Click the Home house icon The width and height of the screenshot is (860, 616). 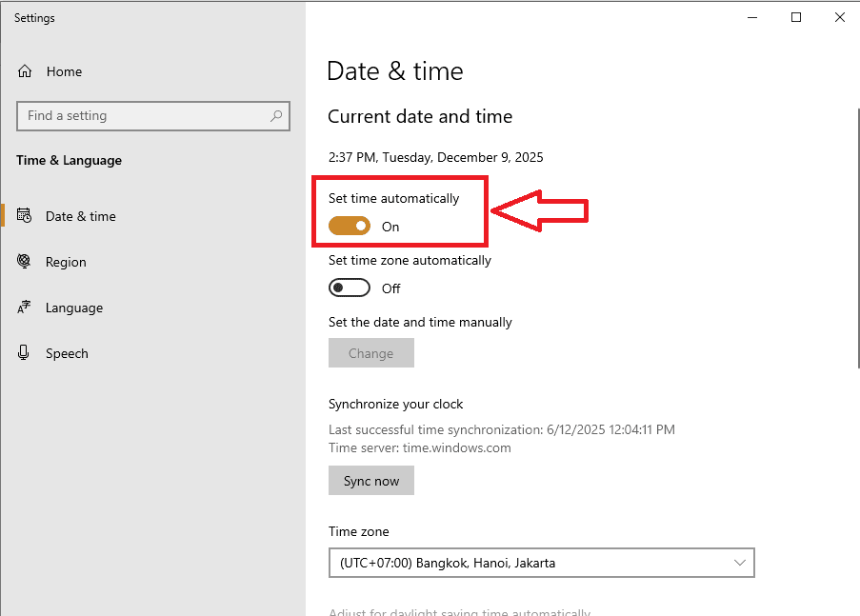pyautogui.click(x=25, y=71)
